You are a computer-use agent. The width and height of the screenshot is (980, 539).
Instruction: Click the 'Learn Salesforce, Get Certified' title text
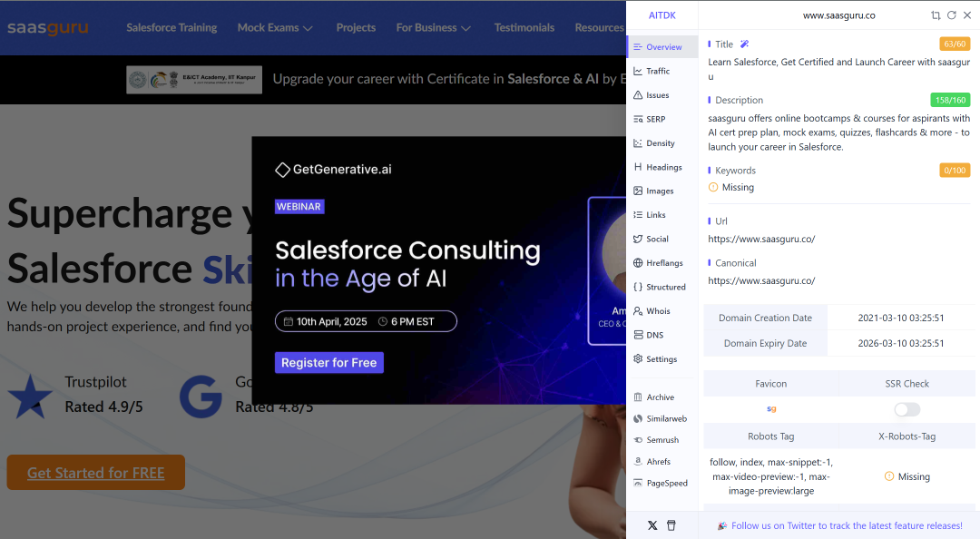(x=838, y=69)
